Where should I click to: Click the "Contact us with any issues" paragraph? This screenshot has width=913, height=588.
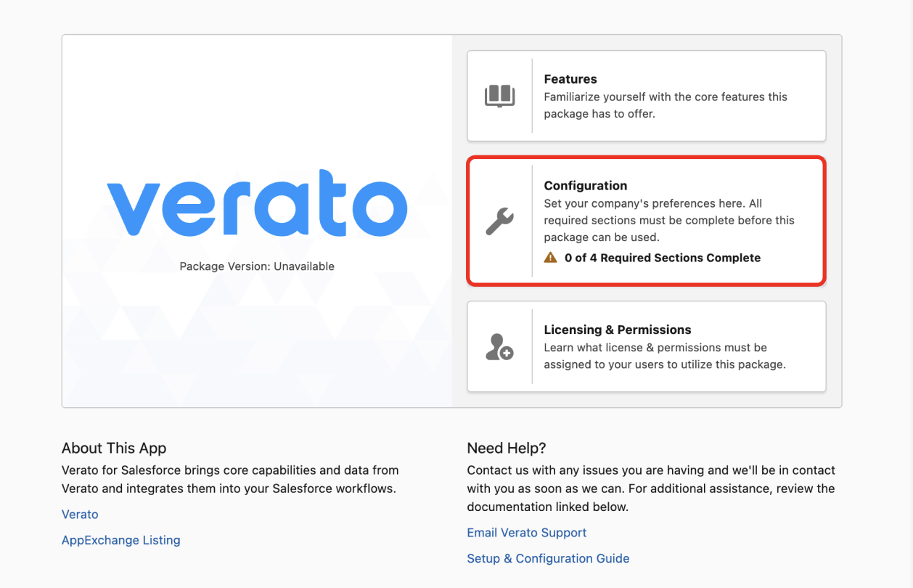[651, 489]
